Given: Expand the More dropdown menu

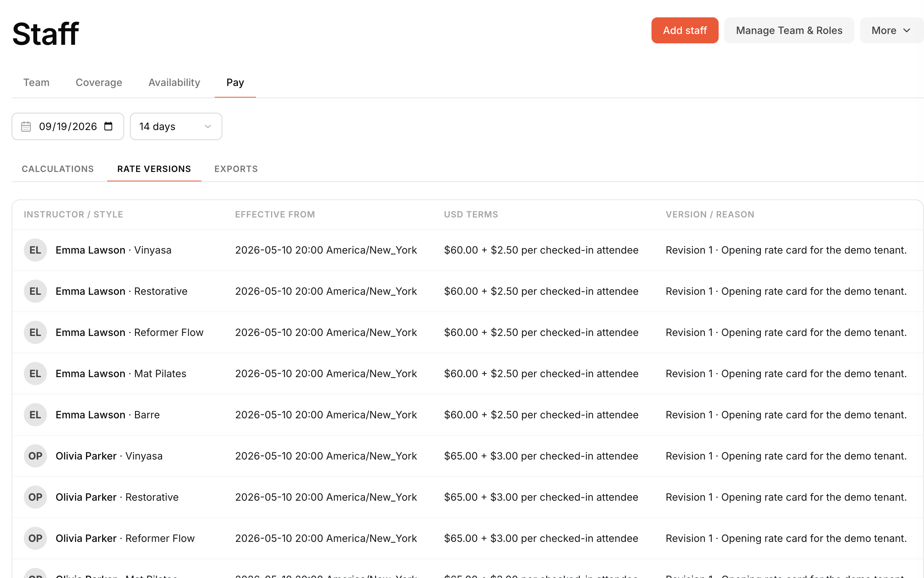Looking at the screenshot, I should (x=892, y=30).
